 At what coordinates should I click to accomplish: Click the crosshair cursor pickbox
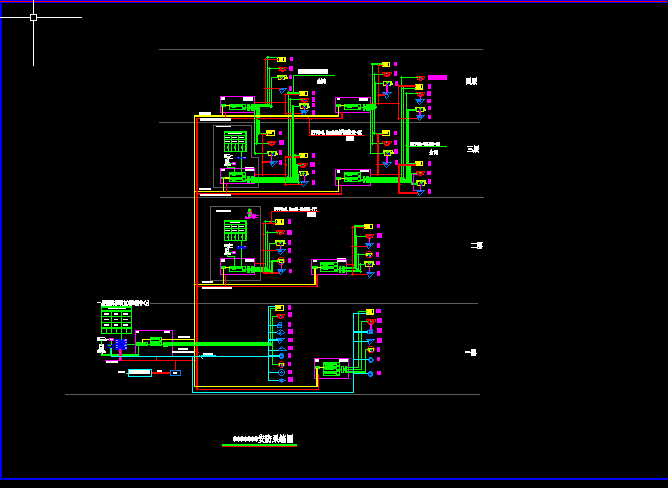coord(33,17)
